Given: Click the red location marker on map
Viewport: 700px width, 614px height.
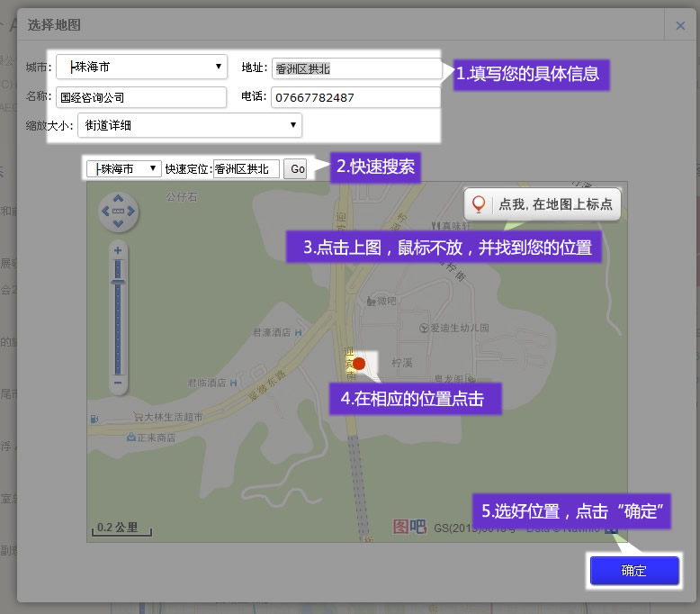Looking at the screenshot, I should [x=359, y=364].
